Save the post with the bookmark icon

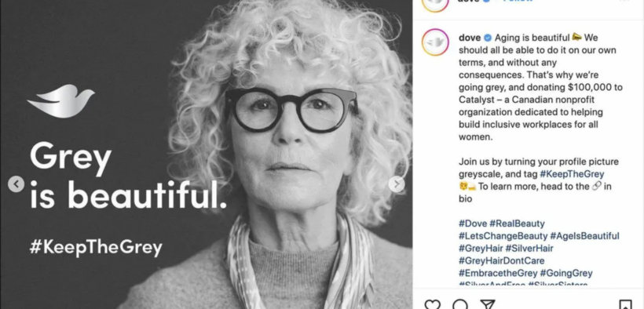(x=625, y=304)
